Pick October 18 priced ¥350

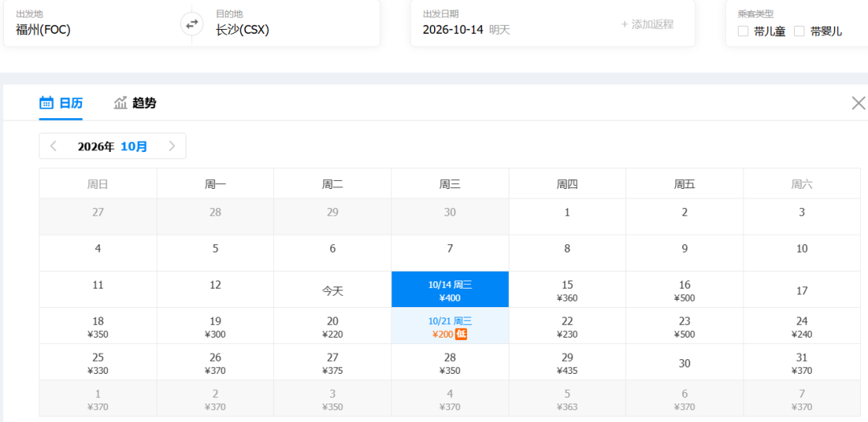click(98, 326)
